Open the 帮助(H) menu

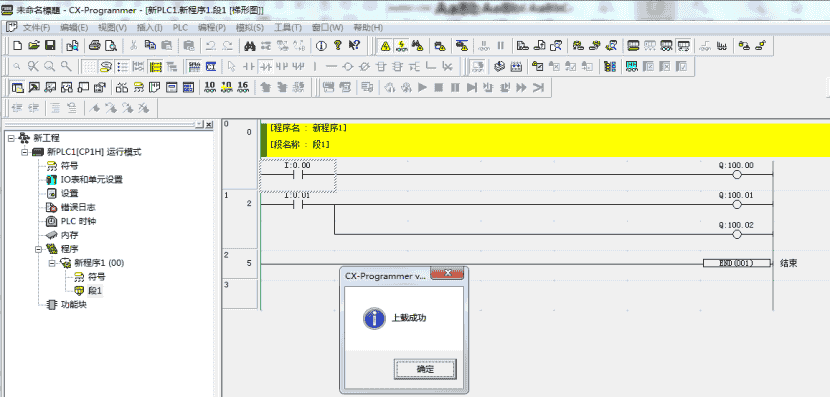coord(368,28)
